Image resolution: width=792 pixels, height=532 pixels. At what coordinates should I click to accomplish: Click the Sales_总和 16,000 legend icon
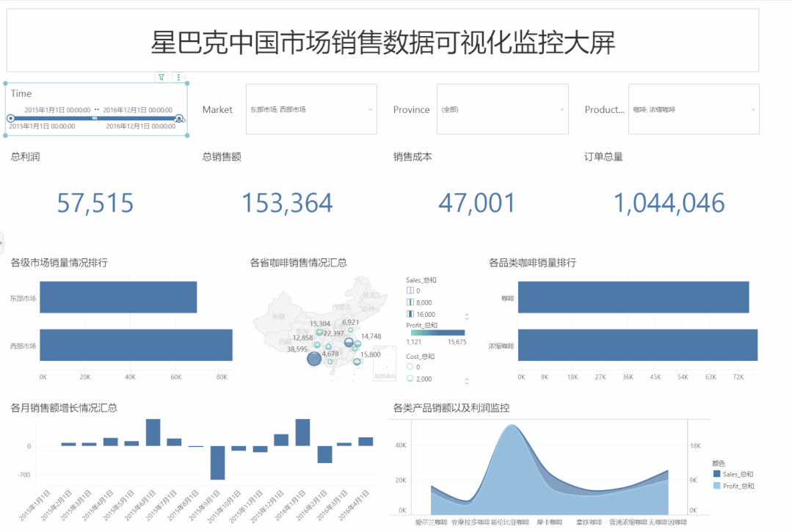coord(410,314)
